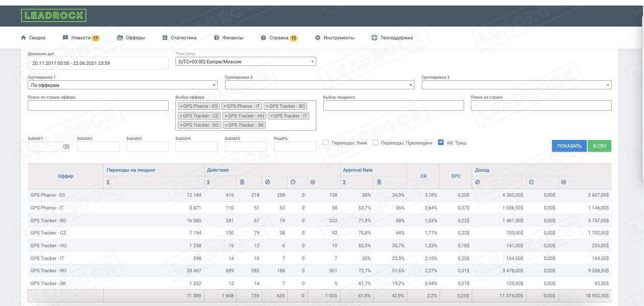This screenshot has height=306, width=644.
Task: Focus the SubId#2 input field
Action: pos(98,147)
